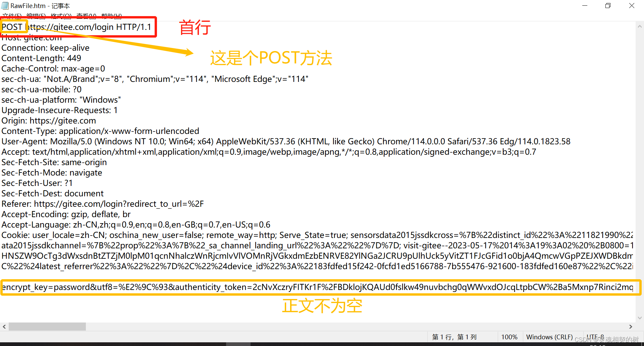Image resolution: width=644 pixels, height=346 pixels.
Task: Click the 'Connection: keep-alive' line
Action: [x=45, y=48]
